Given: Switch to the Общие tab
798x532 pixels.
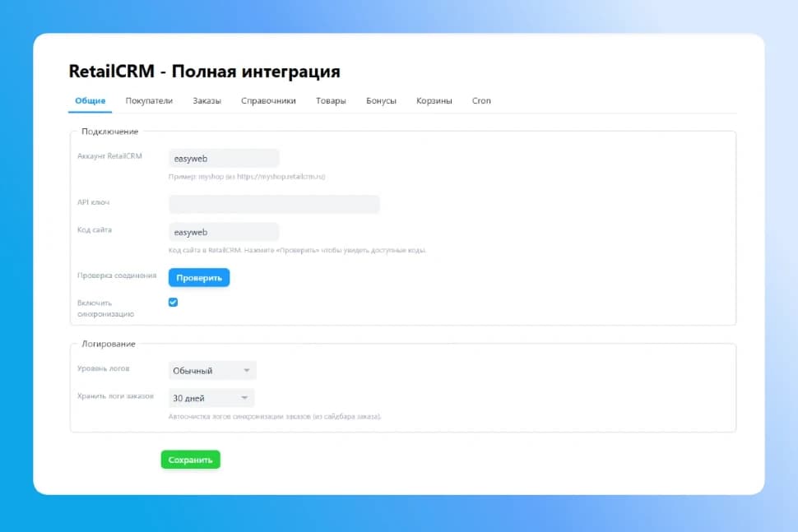Looking at the screenshot, I should click(x=90, y=100).
